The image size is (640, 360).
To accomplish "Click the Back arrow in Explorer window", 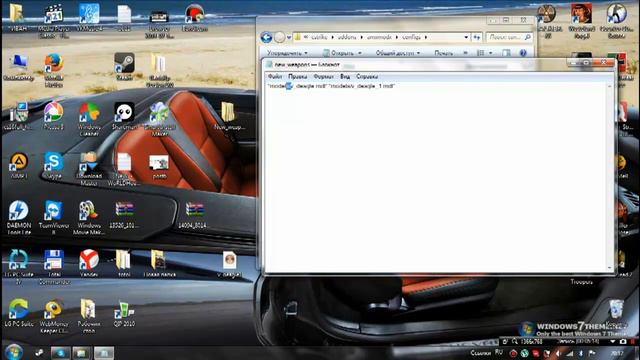I will tap(267, 38).
